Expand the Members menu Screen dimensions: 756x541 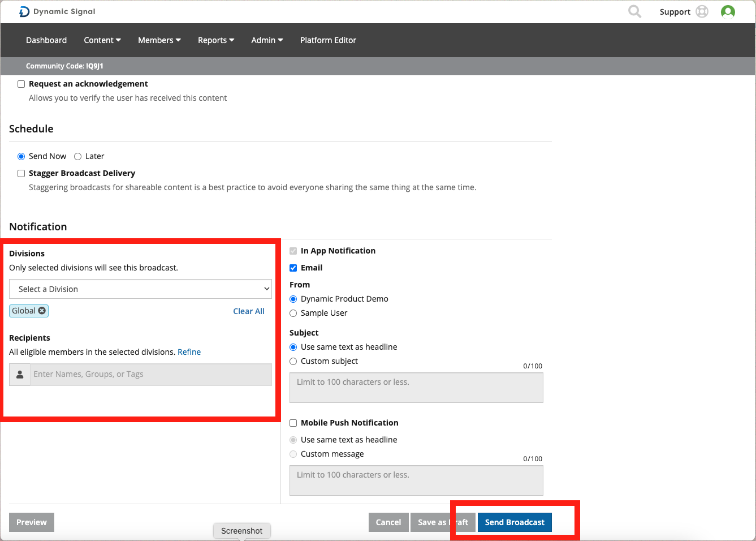click(159, 40)
